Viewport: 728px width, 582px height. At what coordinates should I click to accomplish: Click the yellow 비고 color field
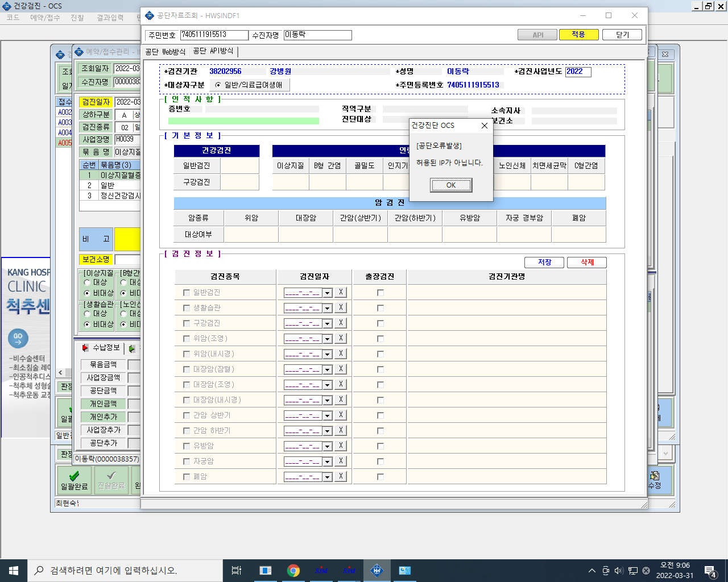click(127, 239)
